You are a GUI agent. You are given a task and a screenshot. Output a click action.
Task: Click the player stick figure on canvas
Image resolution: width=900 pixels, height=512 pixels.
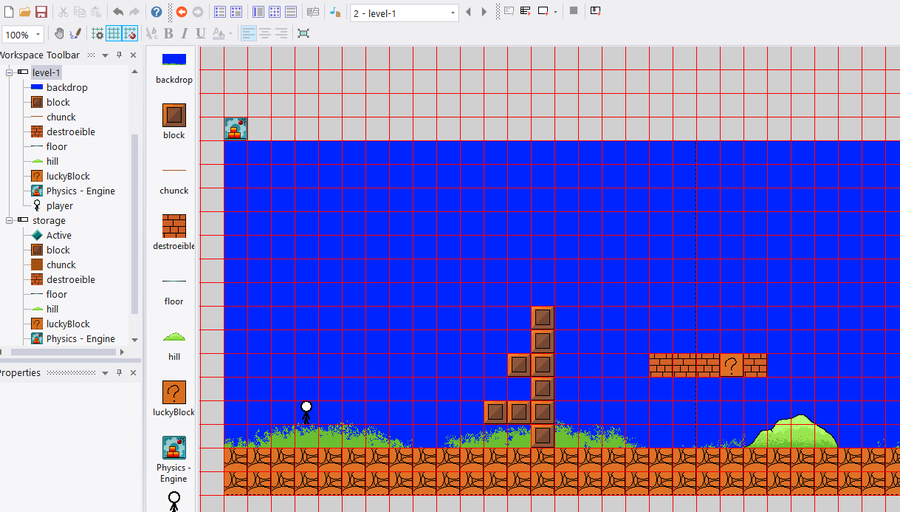pyautogui.click(x=307, y=412)
